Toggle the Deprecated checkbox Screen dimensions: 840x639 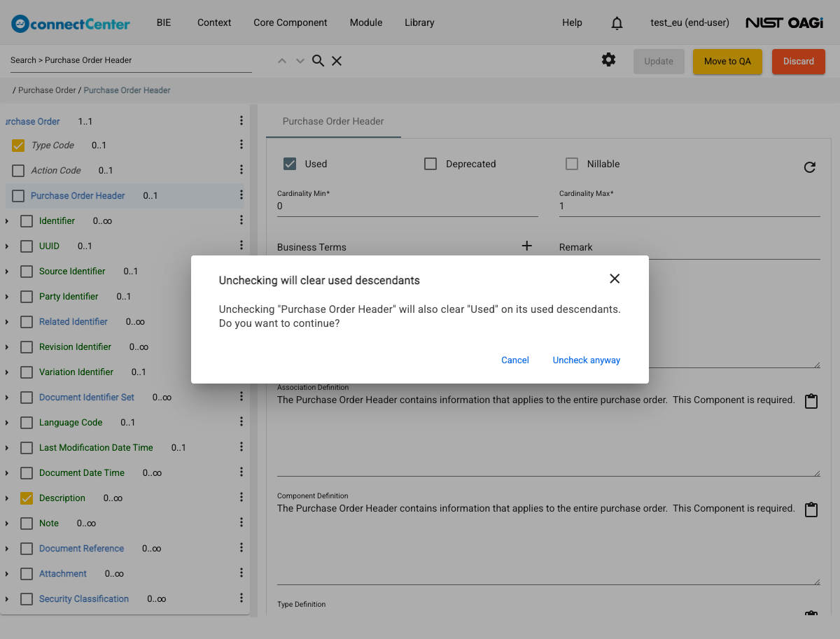coord(430,164)
